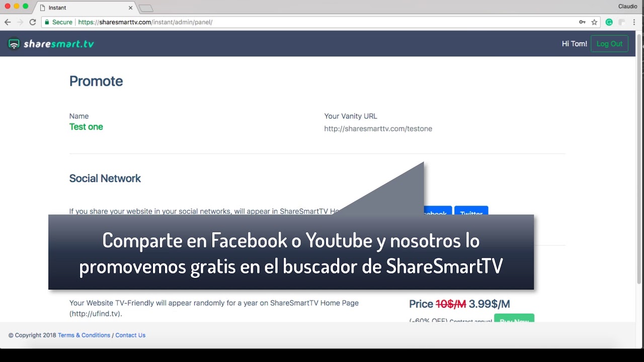This screenshot has width=644, height=362.
Task: Open the Terms & Conditions link
Action: click(x=84, y=335)
